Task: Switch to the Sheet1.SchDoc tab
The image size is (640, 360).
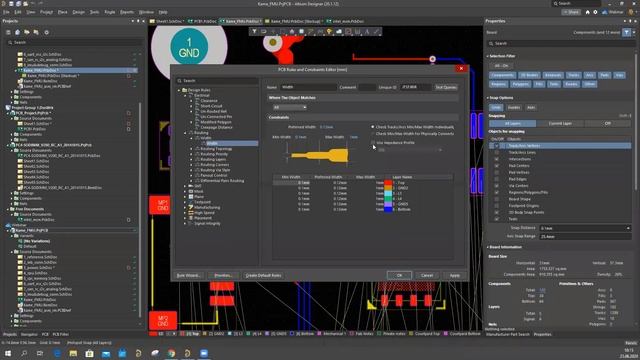Action: pos(167,21)
